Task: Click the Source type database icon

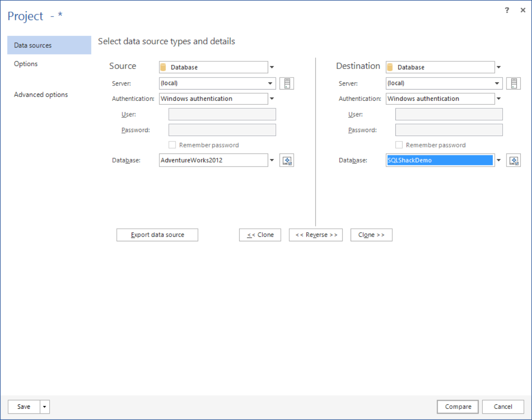Action: pos(163,67)
